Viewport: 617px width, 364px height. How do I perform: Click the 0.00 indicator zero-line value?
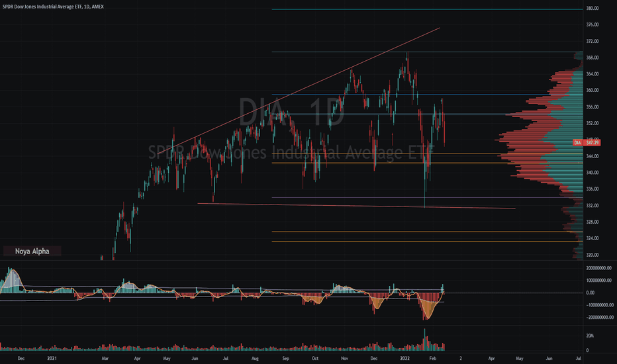[x=591, y=293]
